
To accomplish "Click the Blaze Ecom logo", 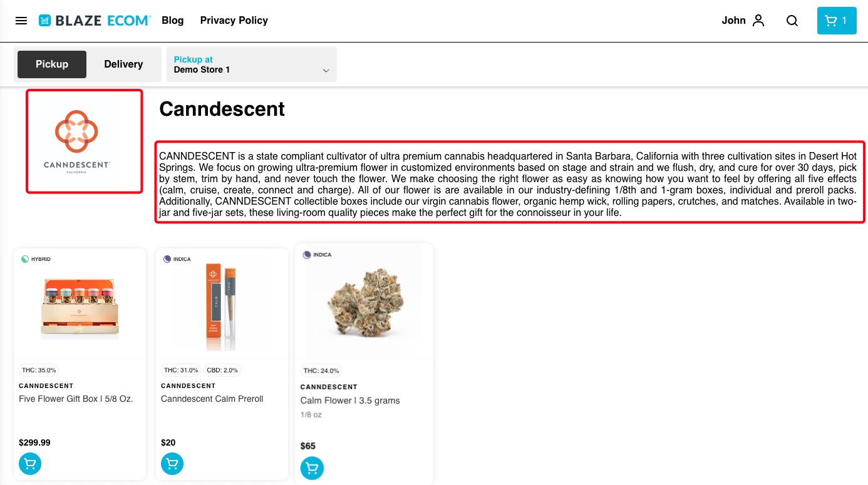I will (x=95, y=21).
